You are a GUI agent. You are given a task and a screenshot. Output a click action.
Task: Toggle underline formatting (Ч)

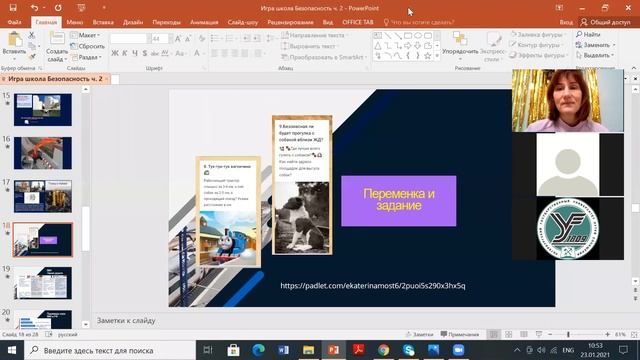pos(135,53)
